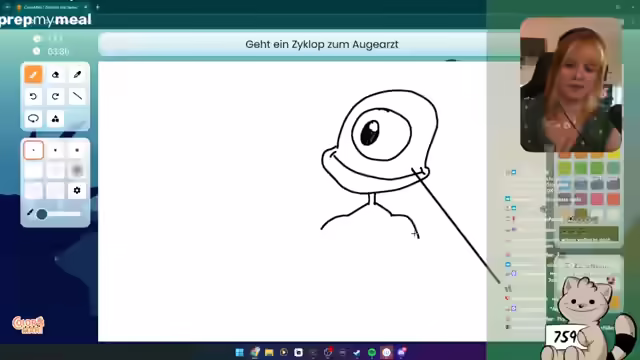Image resolution: width=640 pixels, height=360 pixels.
Task: Choose the straight line tool
Action: point(77,96)
